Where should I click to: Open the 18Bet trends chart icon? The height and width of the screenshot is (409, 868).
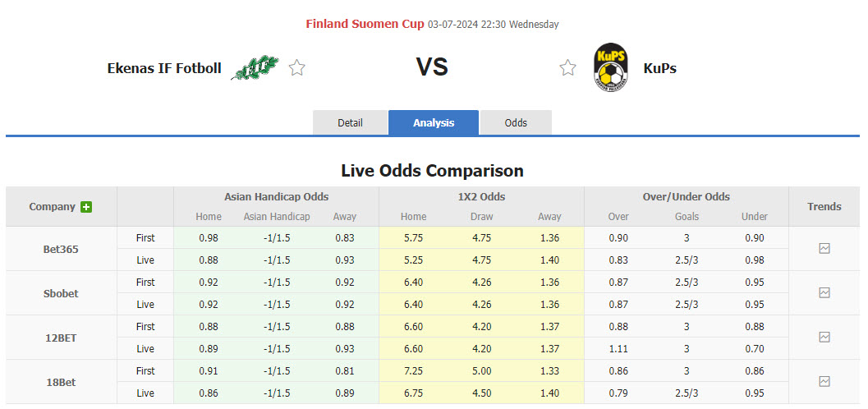[824, 381]
